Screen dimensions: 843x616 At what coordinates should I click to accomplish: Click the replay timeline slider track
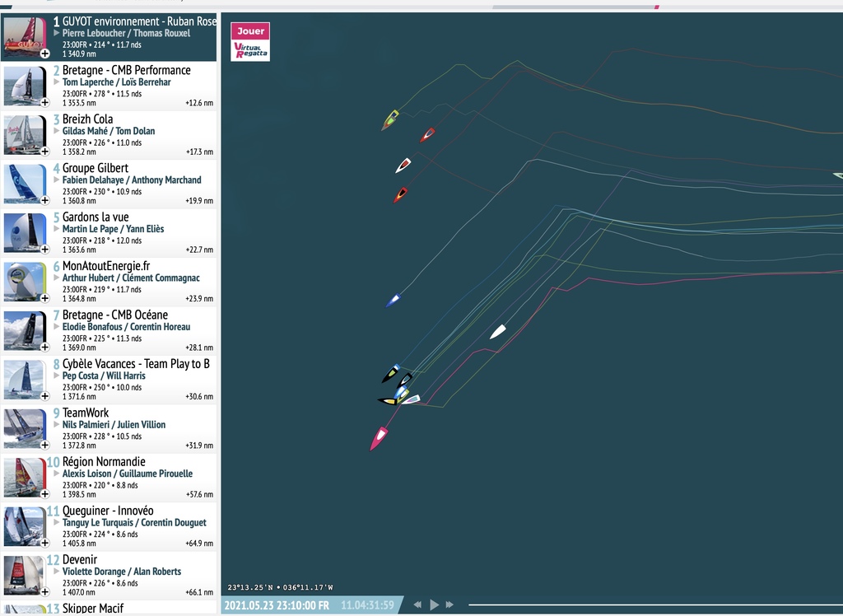(655, 604)
